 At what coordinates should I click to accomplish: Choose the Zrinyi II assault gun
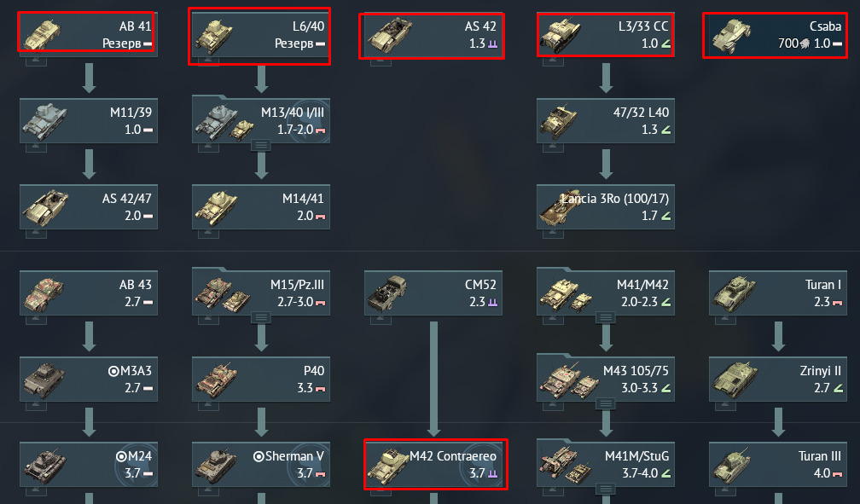click(778, 379)
